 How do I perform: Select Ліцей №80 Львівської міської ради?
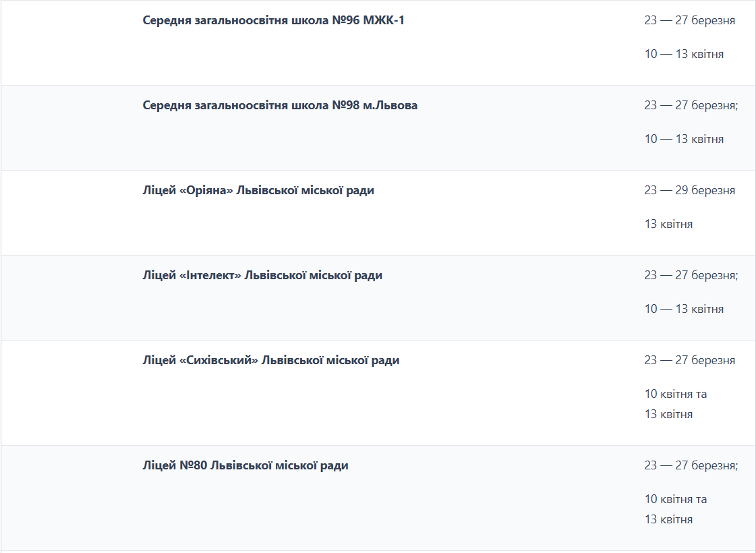coord(245,465)
